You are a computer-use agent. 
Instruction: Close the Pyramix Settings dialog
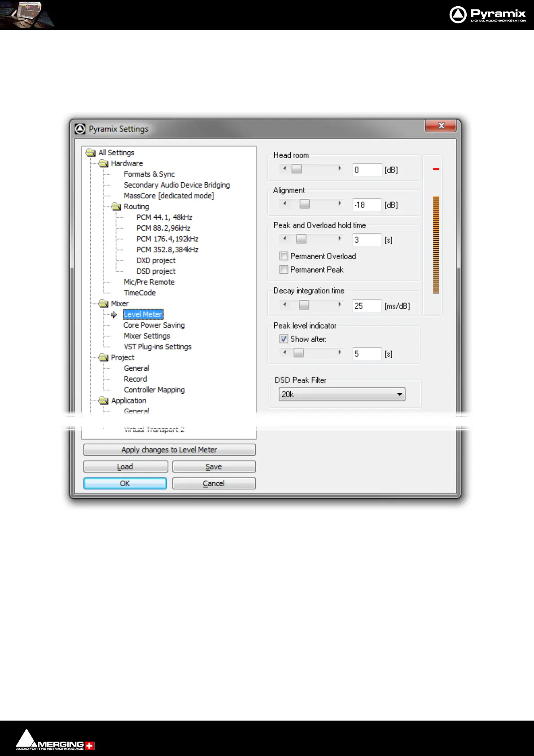(x=441, y=126)
